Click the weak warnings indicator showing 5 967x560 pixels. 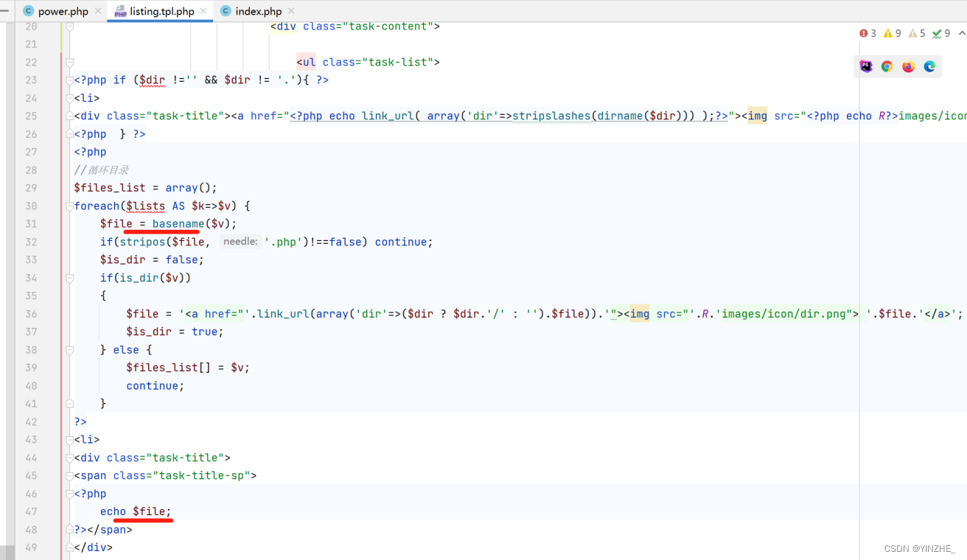coord(917,33)
